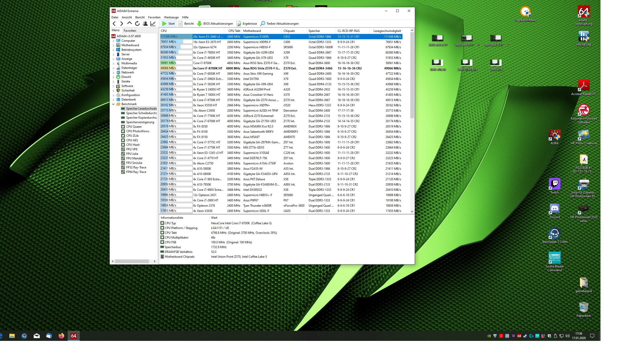Open the Ansicht menu
The height and width of the screenshot is (362, 644).
[x=127, y=17]
